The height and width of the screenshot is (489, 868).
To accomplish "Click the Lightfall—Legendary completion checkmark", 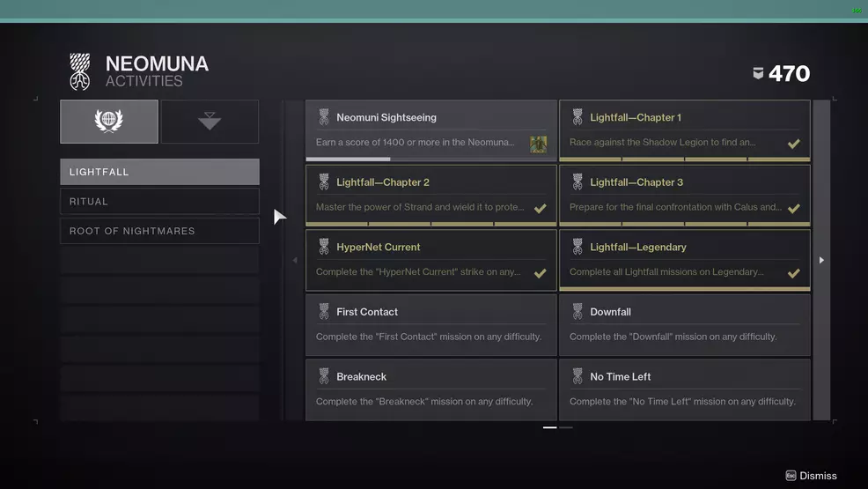I will coord(793,273).
